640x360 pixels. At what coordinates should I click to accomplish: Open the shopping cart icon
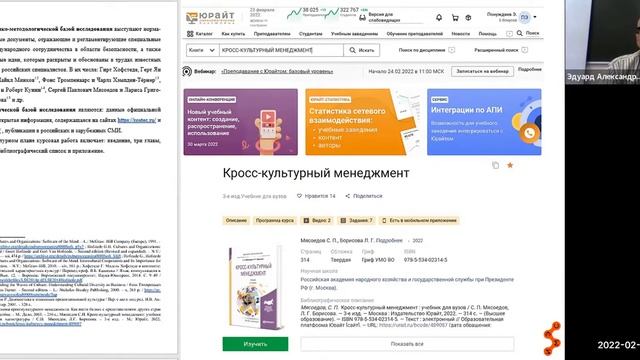tap(455, 18)
